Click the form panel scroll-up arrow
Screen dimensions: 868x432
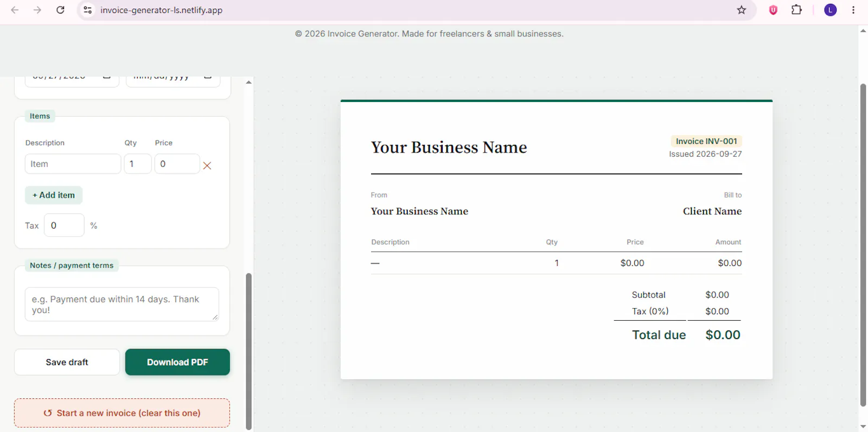[248, 82]
